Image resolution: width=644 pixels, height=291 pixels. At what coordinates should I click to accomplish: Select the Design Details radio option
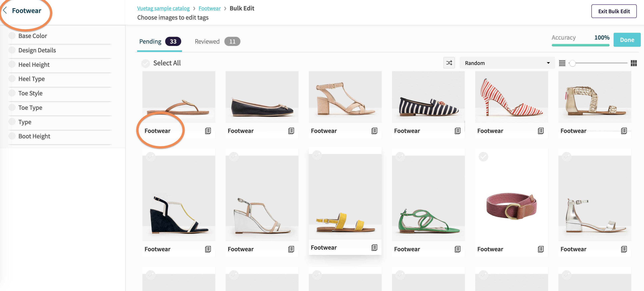pyautogui.click(x=12, y=50)
